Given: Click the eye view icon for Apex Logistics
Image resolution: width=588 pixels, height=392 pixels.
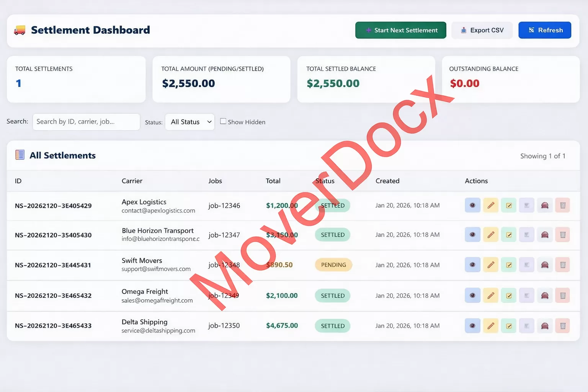Looking at the screenshot, I should pyautogui.click(x=472, y=206).
